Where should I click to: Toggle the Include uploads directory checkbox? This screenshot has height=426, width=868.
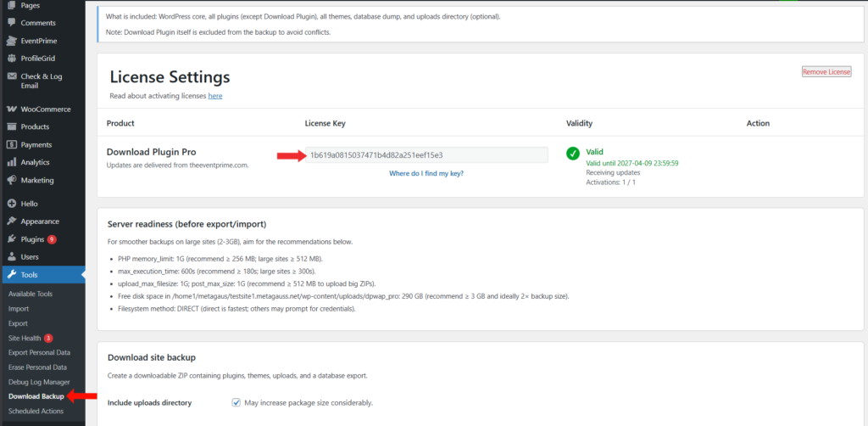click(x=236, y=402)
